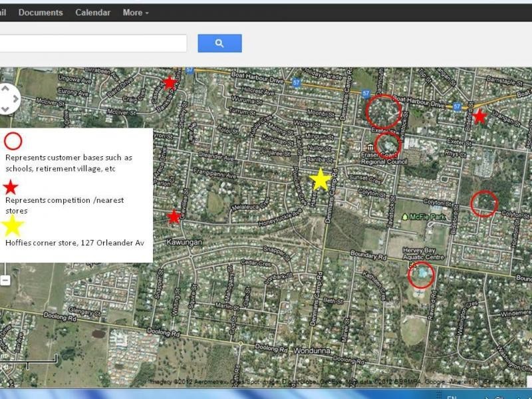Viewport: 532px width, 399px height.
Task: Click the Kawungan suburb label on the map
Action: [x=184, y=242]
